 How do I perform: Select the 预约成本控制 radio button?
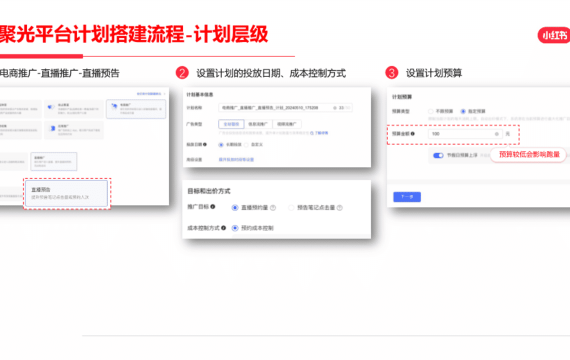(x=235, y=228)
